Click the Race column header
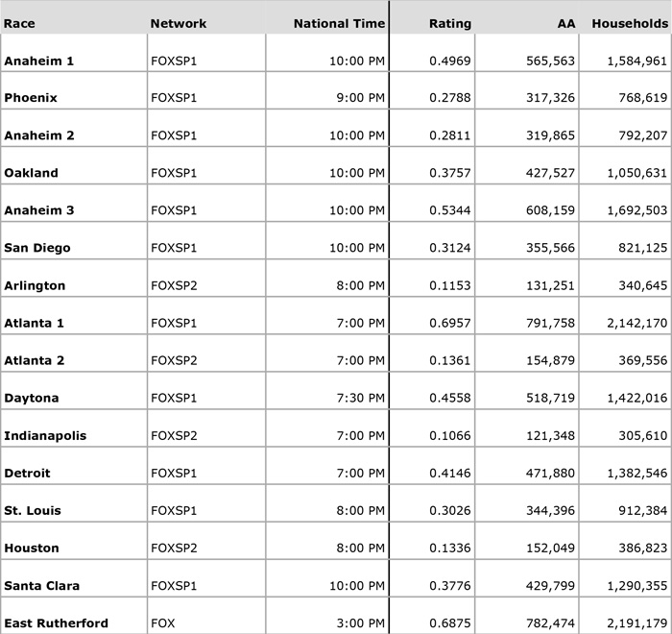Viewport: 672px width, 634px height. tap(18, 23)
